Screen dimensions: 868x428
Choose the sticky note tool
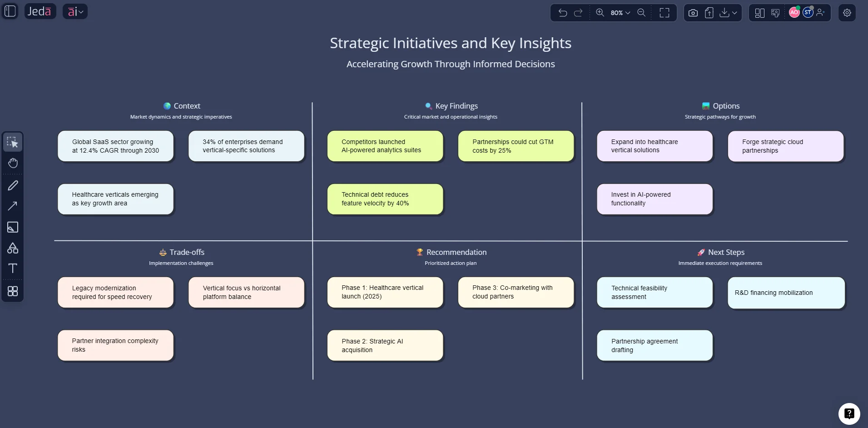(x=13, y=227)
